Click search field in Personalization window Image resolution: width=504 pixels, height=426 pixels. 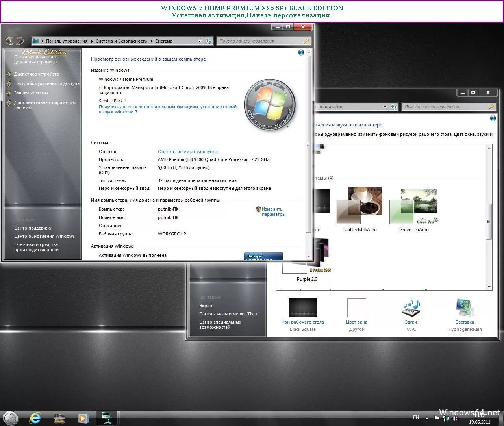(x=448, y=107)
